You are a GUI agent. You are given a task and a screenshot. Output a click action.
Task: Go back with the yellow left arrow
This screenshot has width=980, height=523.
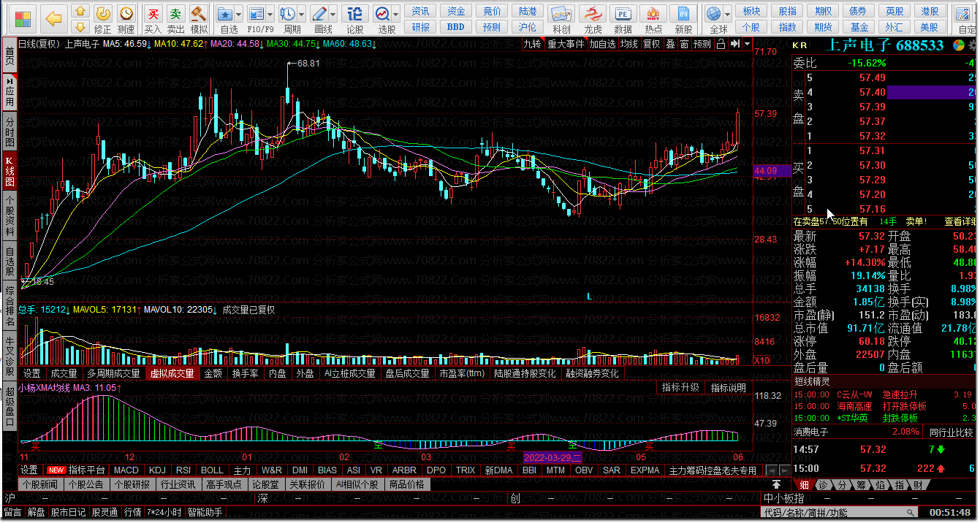click(54, 19)
